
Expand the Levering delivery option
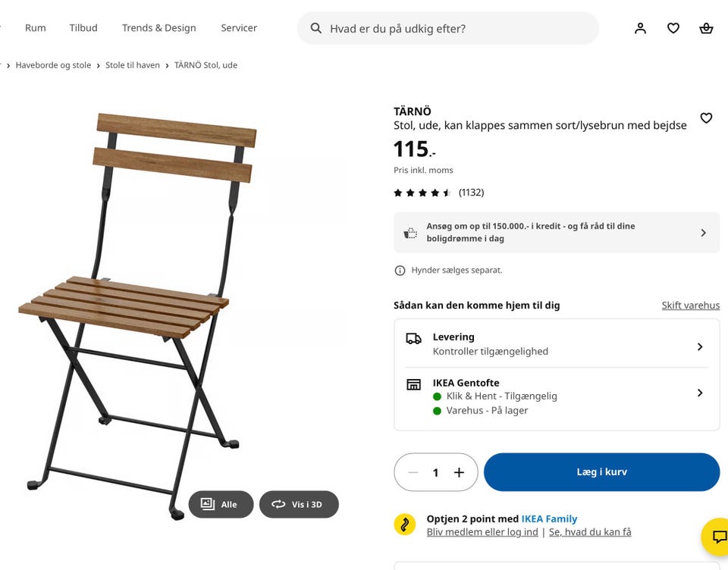click(x=557, y=344)
